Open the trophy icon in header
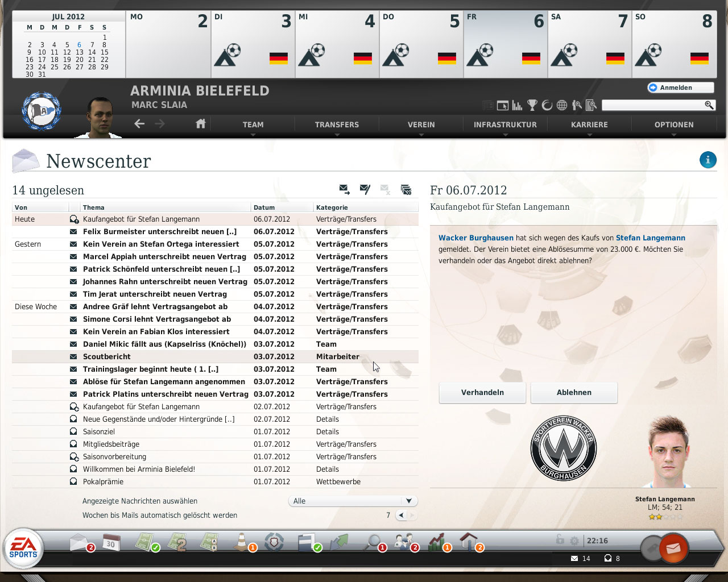 (x=532, y=105)
